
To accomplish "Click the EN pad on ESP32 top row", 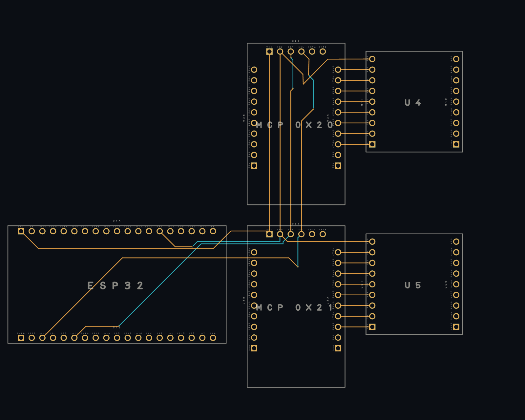I will click(32, 231).
